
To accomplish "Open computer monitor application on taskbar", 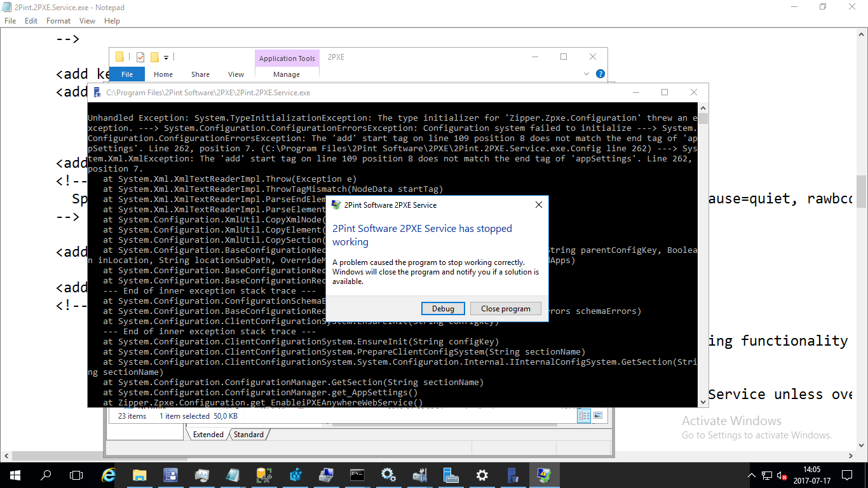I will click(x=327, y=475).
